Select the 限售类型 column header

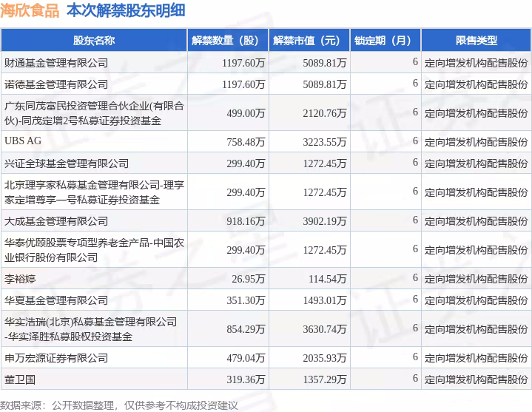click(x=476, y=40)
